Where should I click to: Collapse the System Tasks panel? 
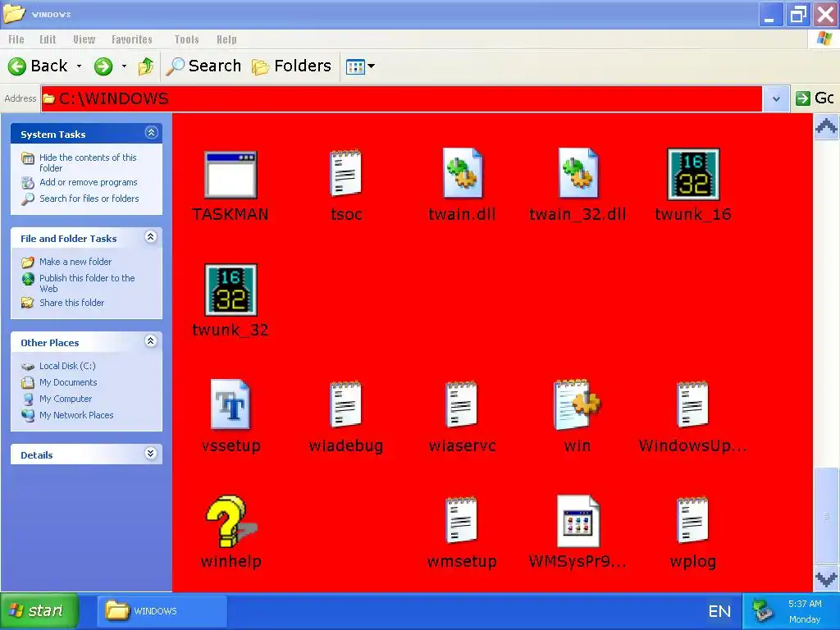151,132
